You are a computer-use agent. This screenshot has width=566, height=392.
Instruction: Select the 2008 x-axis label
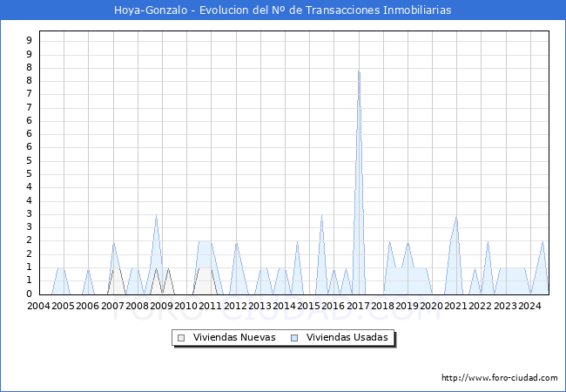[137, 306]
